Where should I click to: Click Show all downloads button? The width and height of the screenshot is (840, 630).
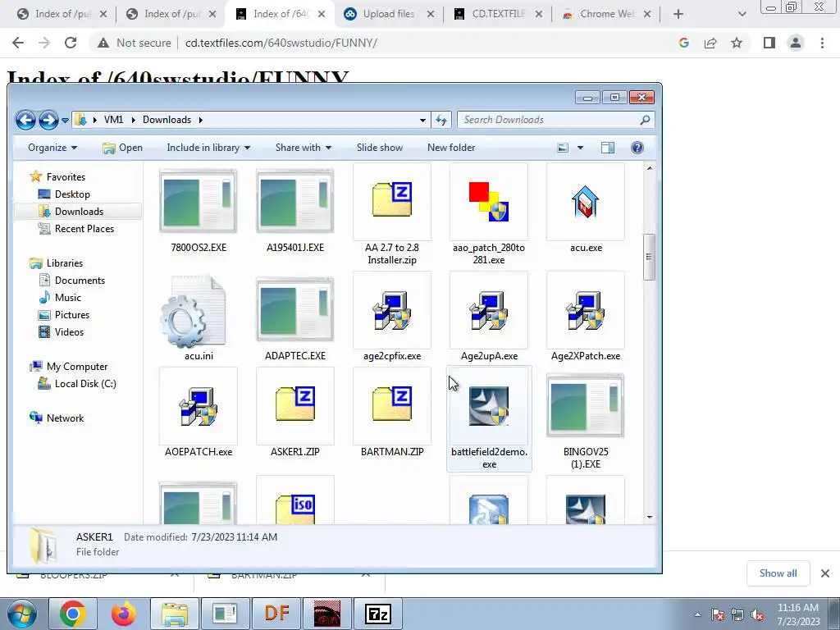click(778, 573)
